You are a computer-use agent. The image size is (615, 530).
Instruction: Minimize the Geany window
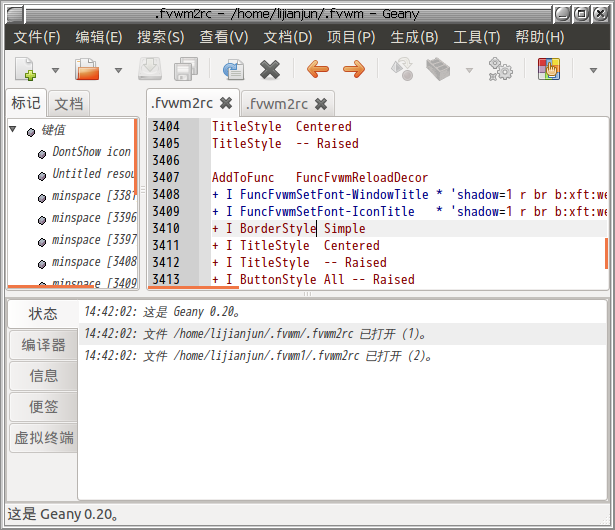tap(562, 14)
